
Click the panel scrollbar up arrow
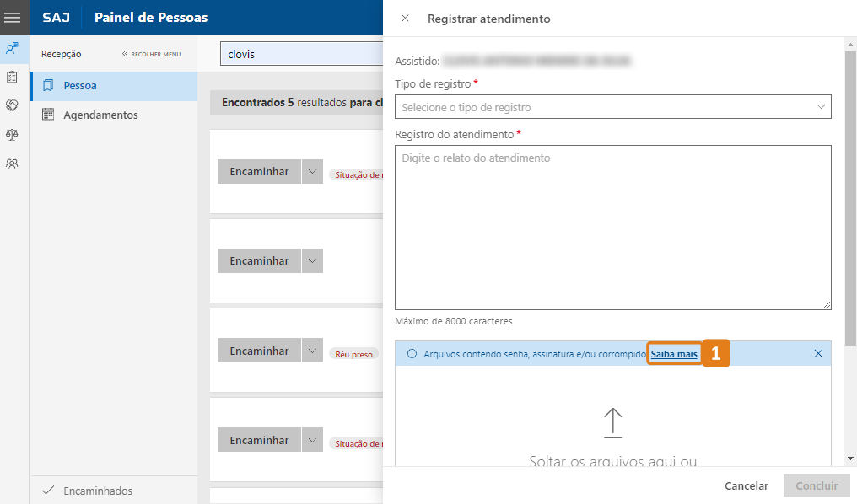tap(850, 45)
